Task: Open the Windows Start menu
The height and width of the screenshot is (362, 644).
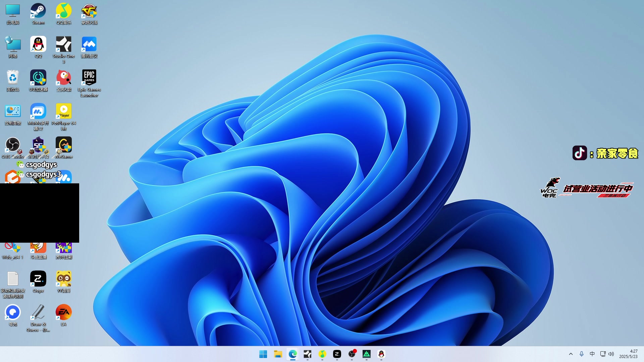Action: pos(263,354)
